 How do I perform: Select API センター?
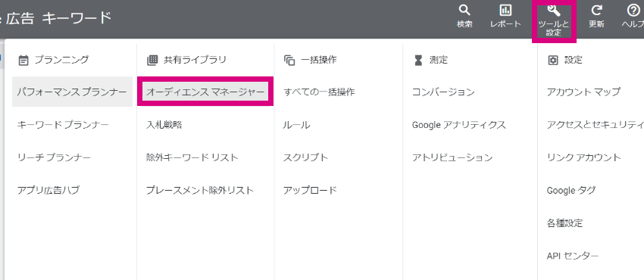click(x=573, y=256)
